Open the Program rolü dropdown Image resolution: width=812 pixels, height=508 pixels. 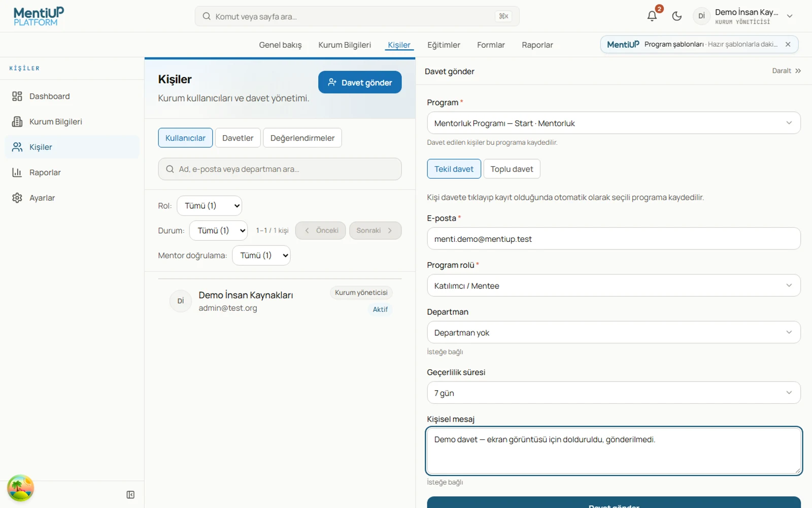point(614,285)
